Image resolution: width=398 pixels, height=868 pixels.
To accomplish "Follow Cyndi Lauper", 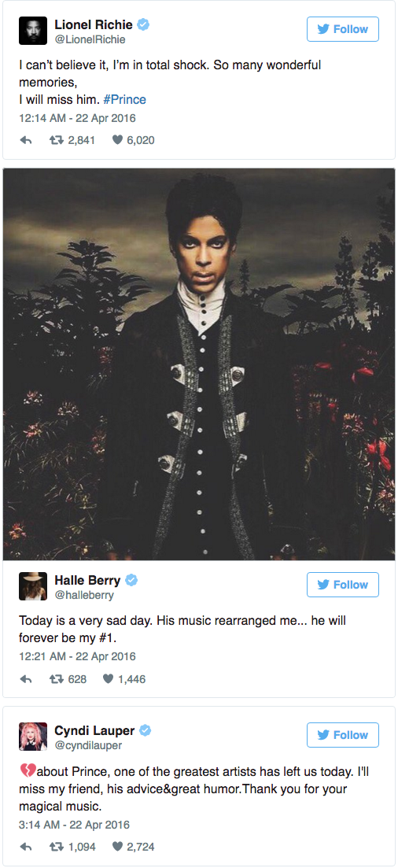I will coord(343,735).
